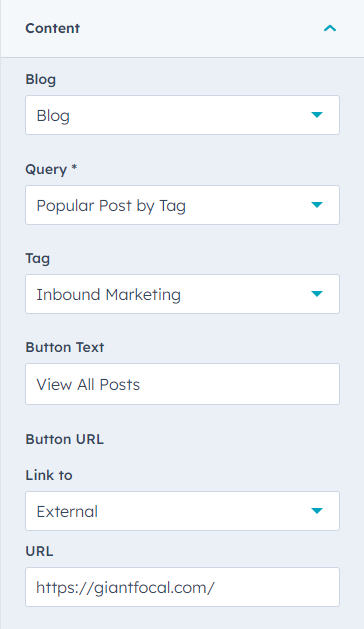Click the Blog field label
The image size is (364, 629).
pos(41,79)
